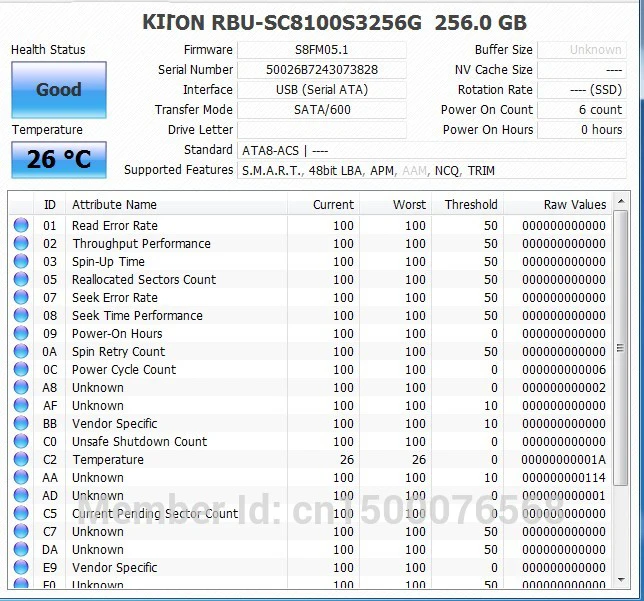Click the Good health status button
This screenshot has width=644, height=601.
[x=59, y=90]
